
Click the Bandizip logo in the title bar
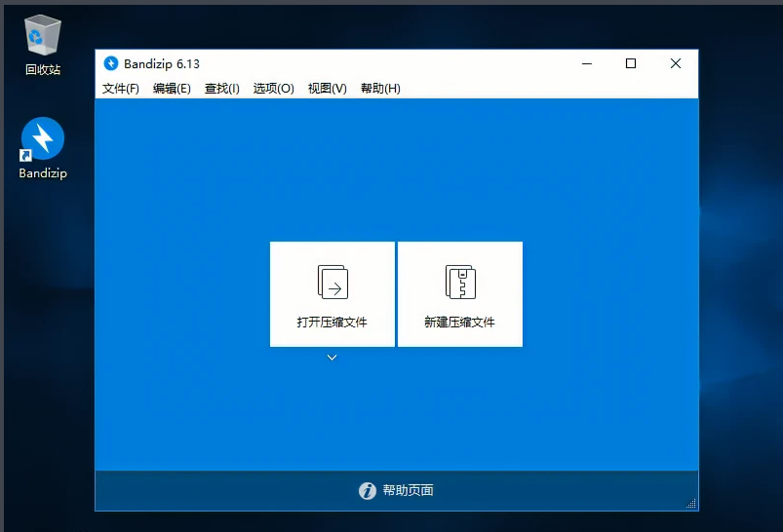pyautogui.click(x=110, y=64)
